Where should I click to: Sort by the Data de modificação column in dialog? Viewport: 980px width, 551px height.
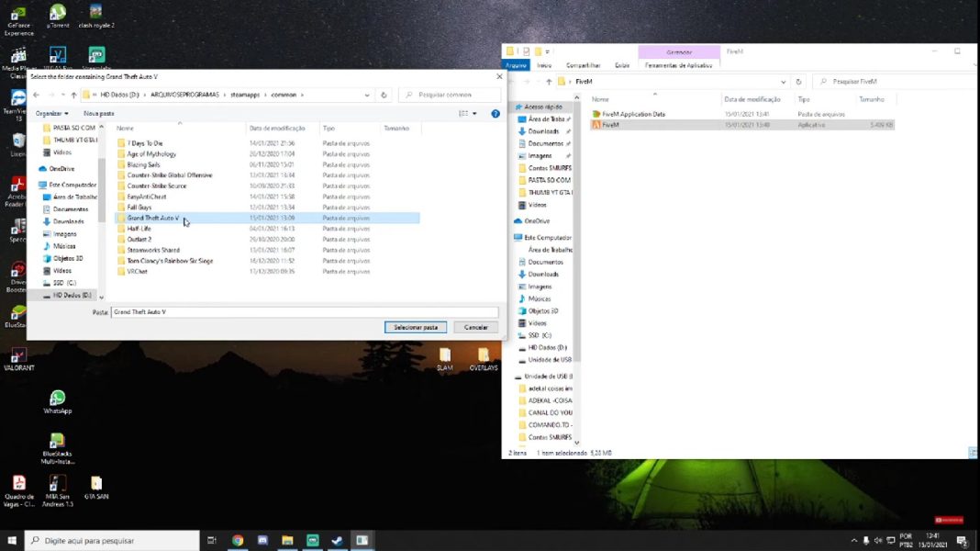[277, 129]
